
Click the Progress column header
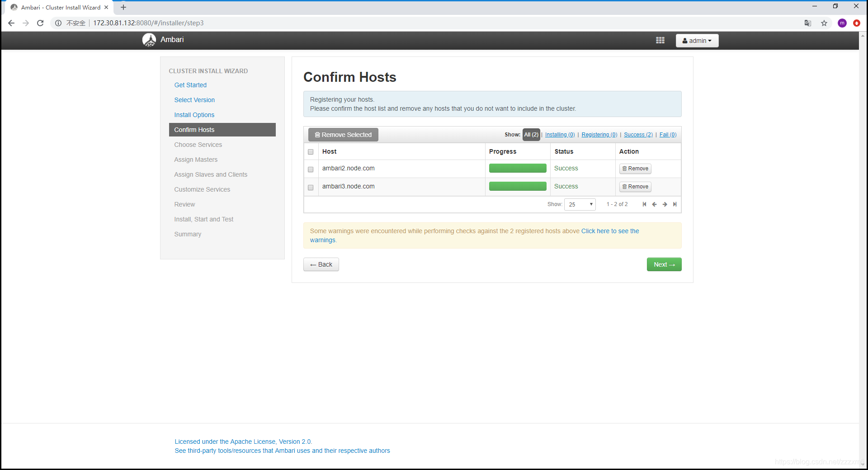[502, 151]
